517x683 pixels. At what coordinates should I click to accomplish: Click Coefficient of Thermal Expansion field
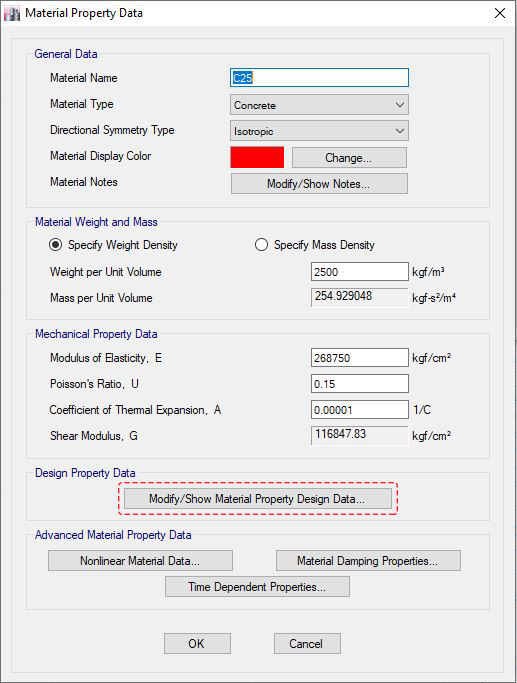click(360, 410)
